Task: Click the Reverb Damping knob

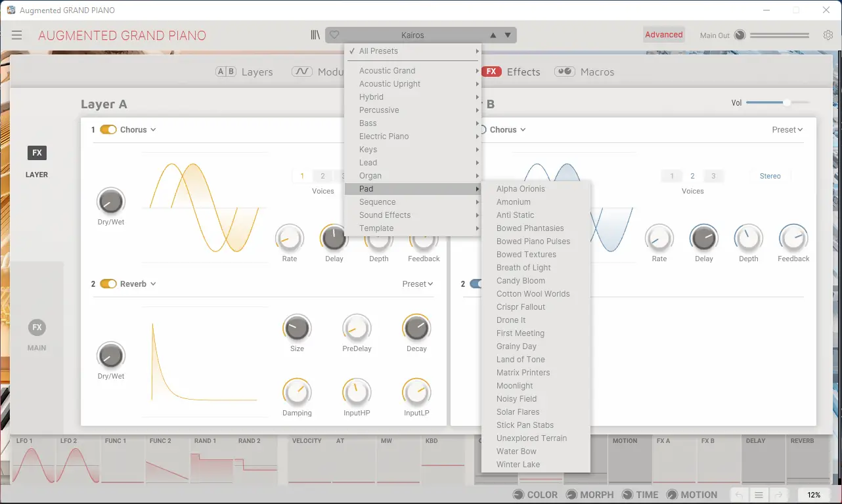Action: 297,392
